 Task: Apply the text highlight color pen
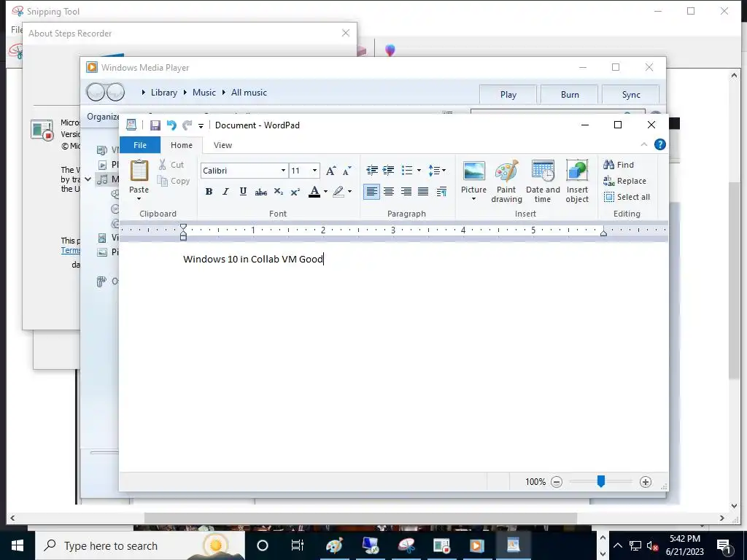[x=338, y=192]
